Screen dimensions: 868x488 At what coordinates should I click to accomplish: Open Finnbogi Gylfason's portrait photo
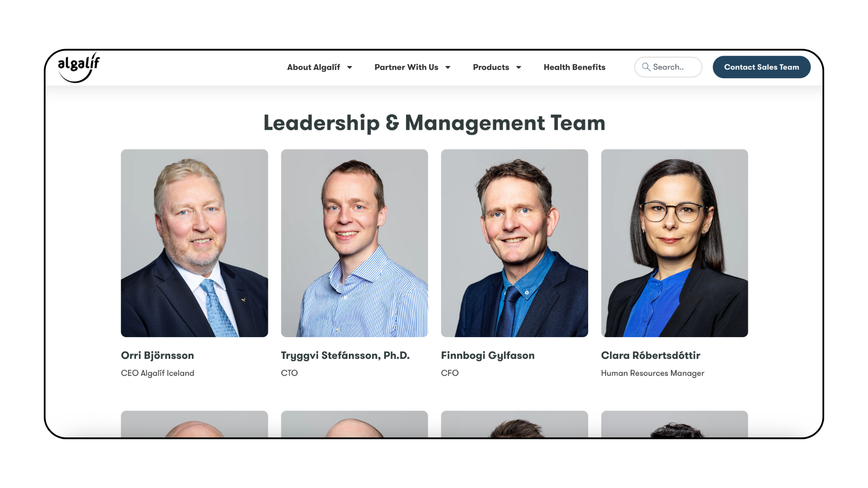514,243
